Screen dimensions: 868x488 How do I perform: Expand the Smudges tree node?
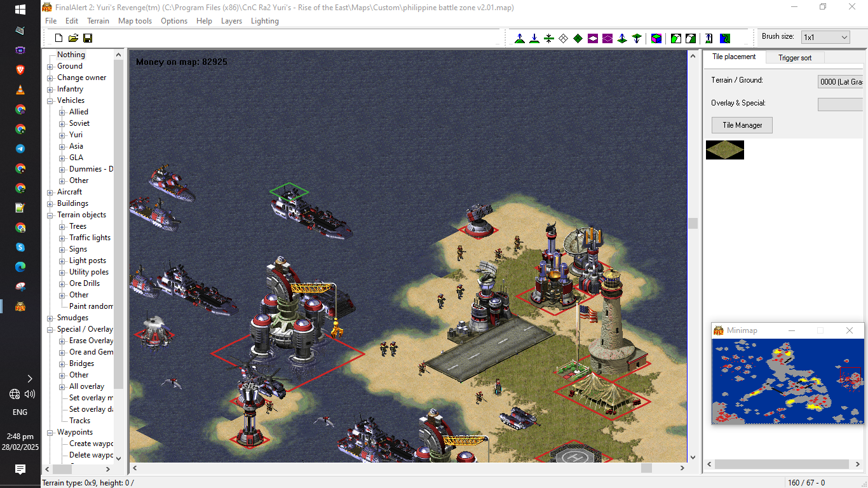click(x=50, y=318)
